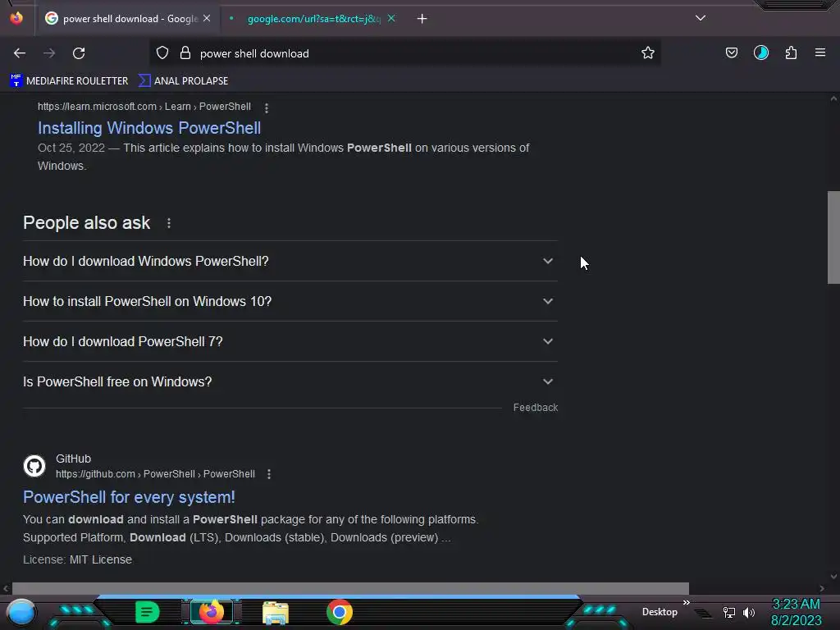Open Installing Windows PowerShell result
This screenshot has height=630, width=840.
point(149,128)
